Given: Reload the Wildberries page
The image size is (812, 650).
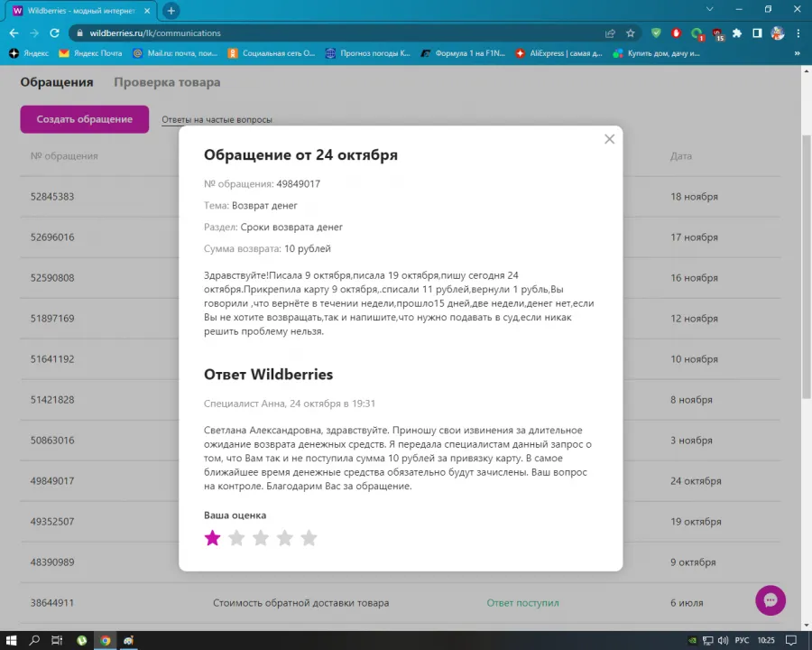Looking at the screenshot, I should tap(54, 33).
